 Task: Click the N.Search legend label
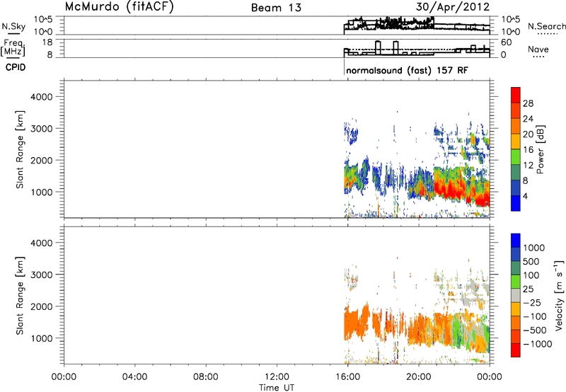[546, 26]
